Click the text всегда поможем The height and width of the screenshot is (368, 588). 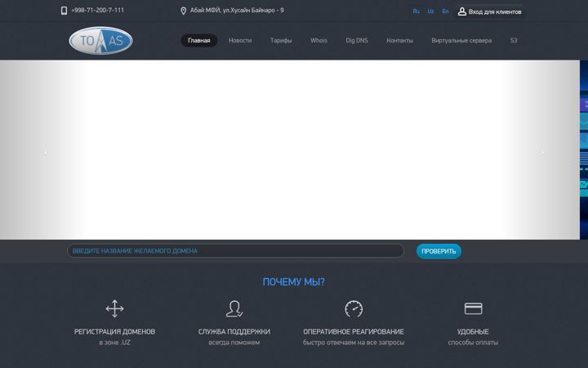(x=234, y=343)
